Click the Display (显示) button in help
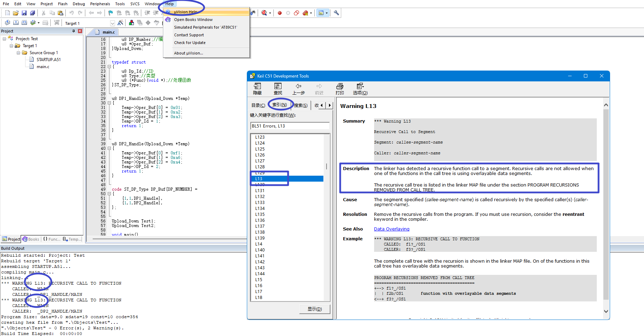The width and height of the screenshot is (644, 336). [315, 309]
